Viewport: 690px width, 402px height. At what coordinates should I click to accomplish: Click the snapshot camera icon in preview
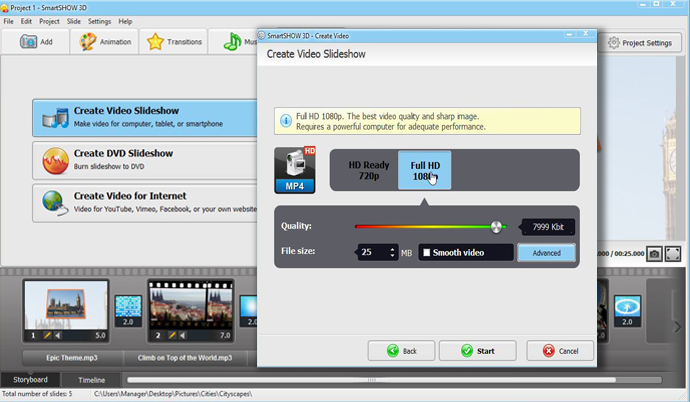click(654, 254)
